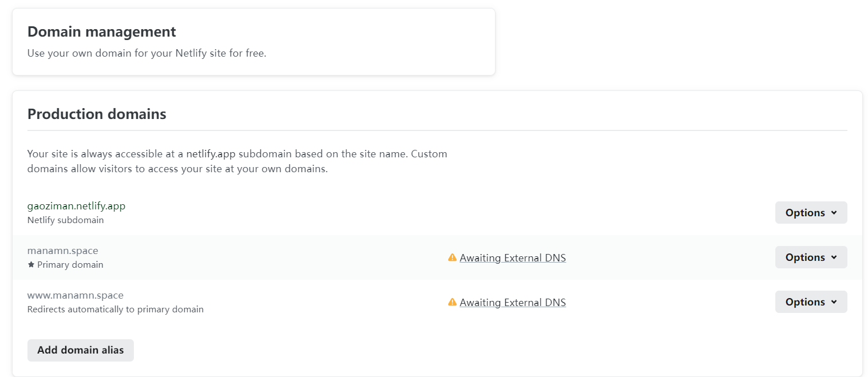Click the Production domains section heading
Screen dimensions: 868x377
pos(97,114)
